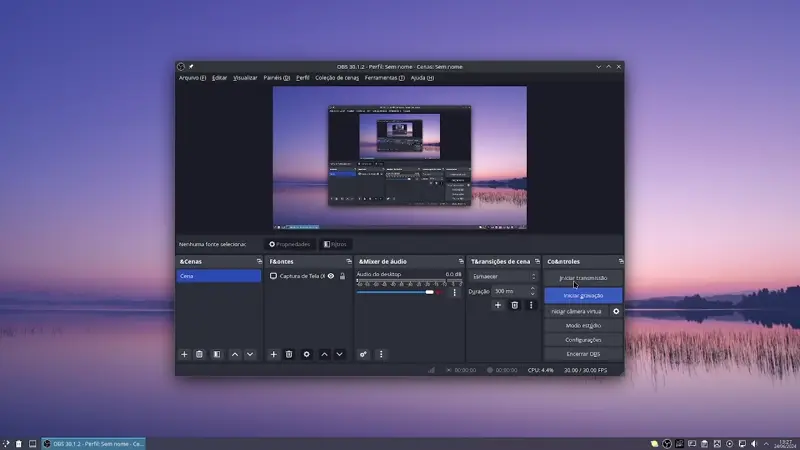Click Propriedades button
800x450 pixels.
tap(290, 244)
